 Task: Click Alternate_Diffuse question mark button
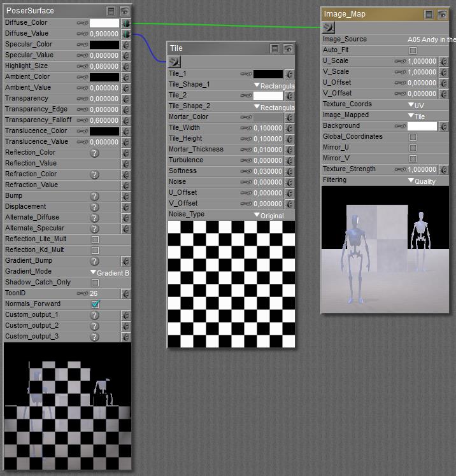click(95, 218)
